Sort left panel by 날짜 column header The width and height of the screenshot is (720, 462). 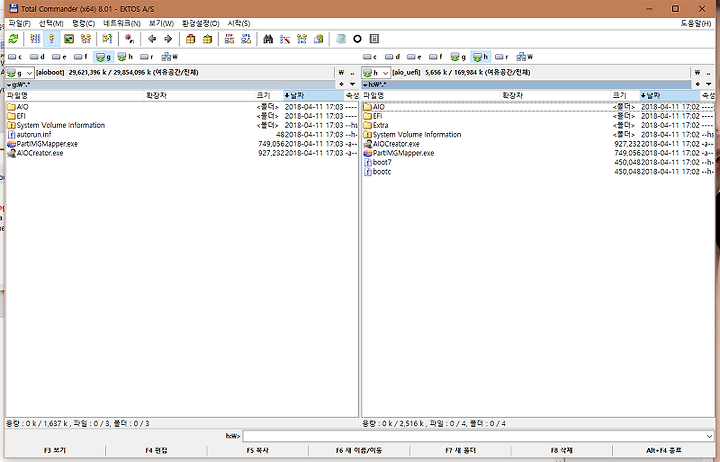pyautogui.click(x=314, y=96)
